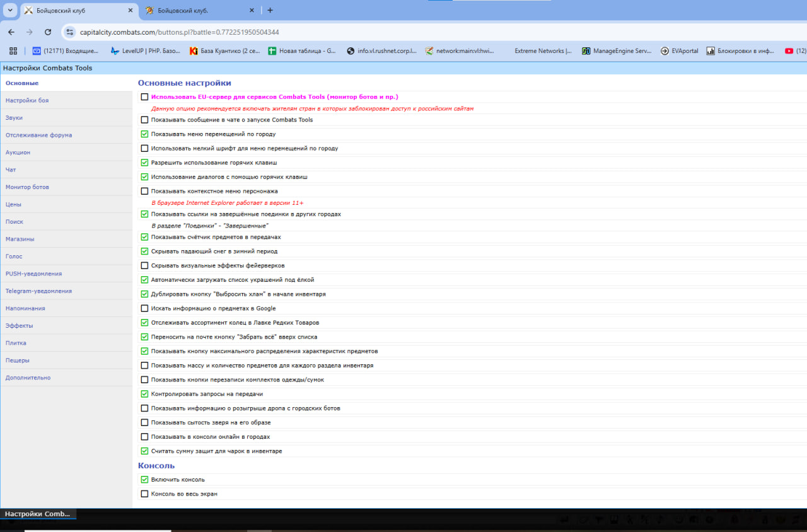This screenshot has width=807, height=532.
Task: Enable "Консоль во весь экран" checkbox
Action: [x=145, y=494]
